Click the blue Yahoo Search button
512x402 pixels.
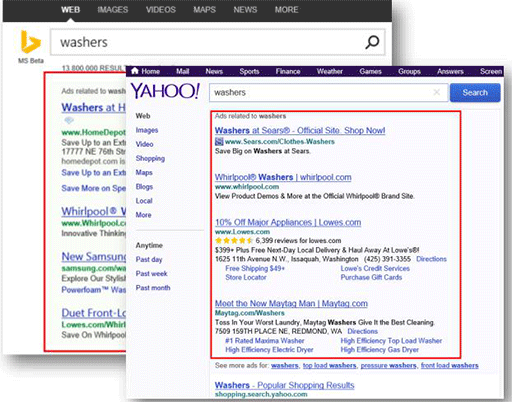[475, 93]
